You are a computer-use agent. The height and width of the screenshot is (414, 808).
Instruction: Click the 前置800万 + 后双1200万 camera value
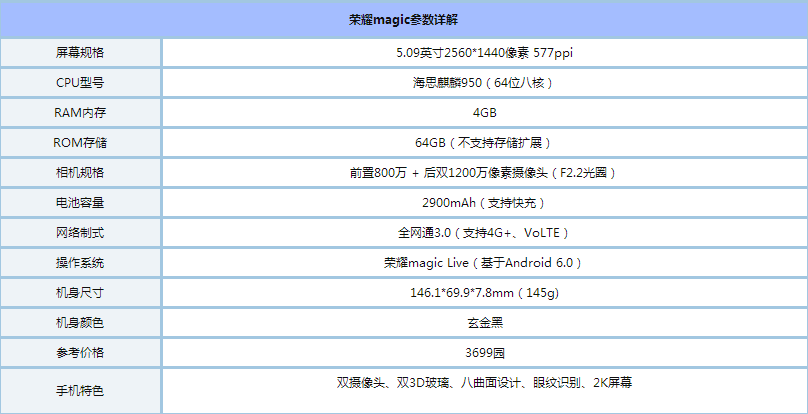[484, 172]
